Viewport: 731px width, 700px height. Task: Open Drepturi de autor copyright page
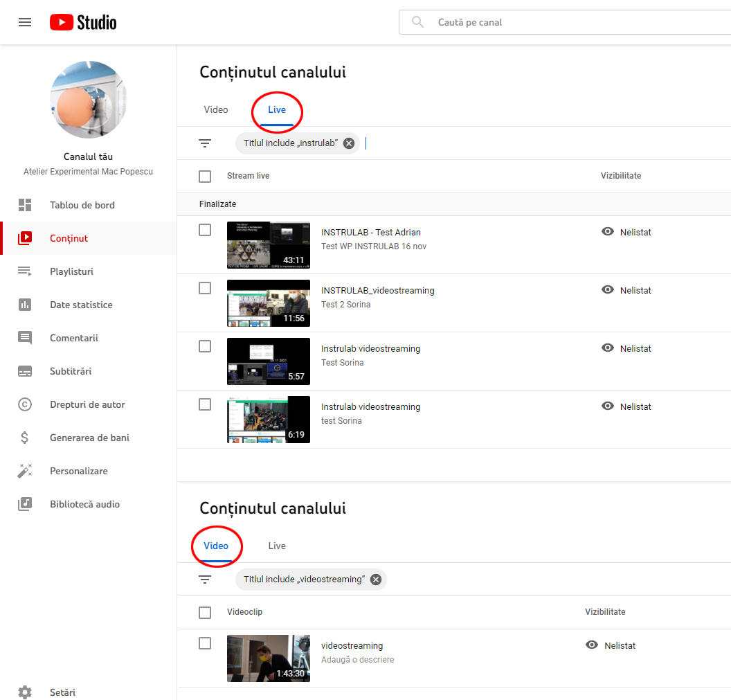[x=87, y=404]
